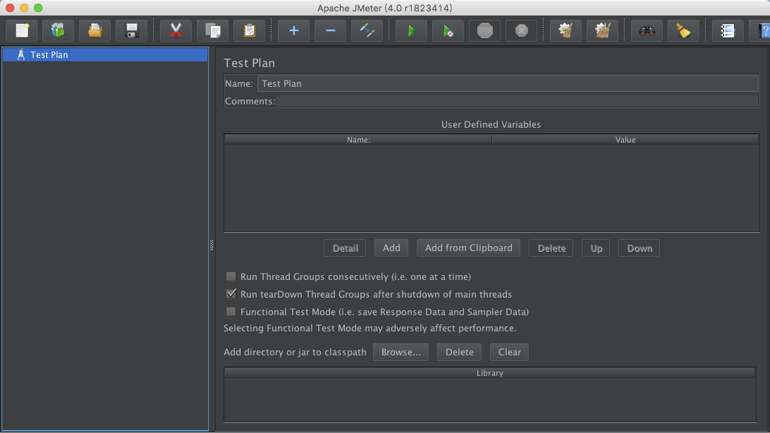Click the Name: column header
This screenshot has width=770, height=433.
point(358,140)
